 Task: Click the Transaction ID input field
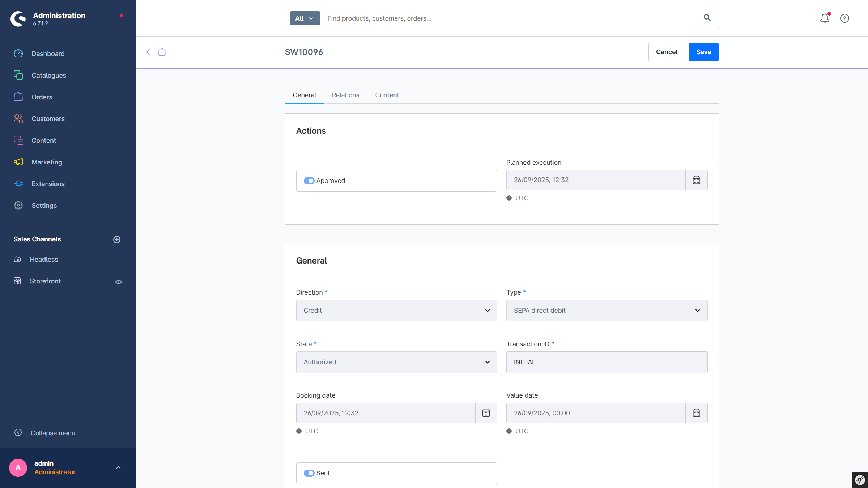click(x=607, y=362)
